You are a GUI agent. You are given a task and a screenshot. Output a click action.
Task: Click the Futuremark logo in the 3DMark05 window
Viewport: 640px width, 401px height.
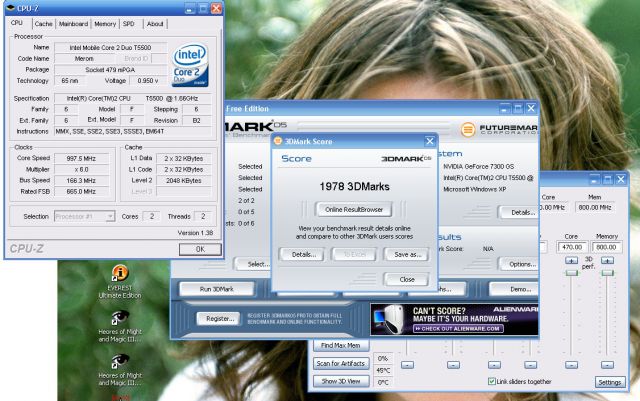point(498,130)
